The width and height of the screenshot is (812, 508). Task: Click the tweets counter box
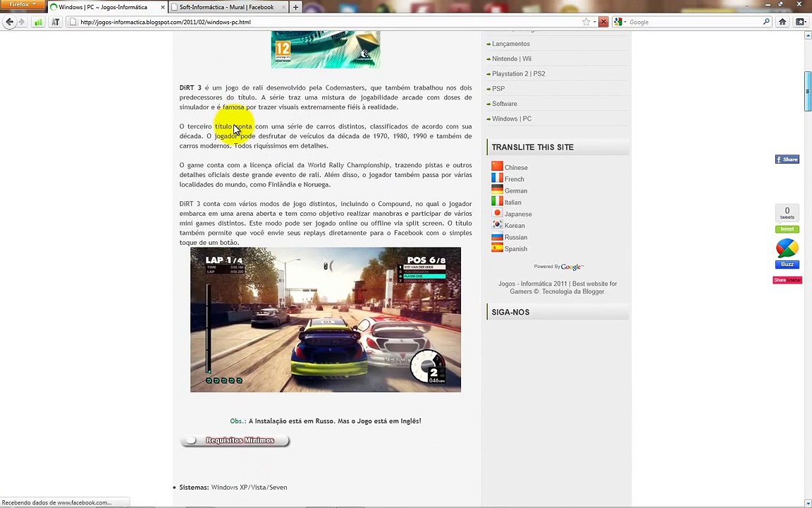787,213
